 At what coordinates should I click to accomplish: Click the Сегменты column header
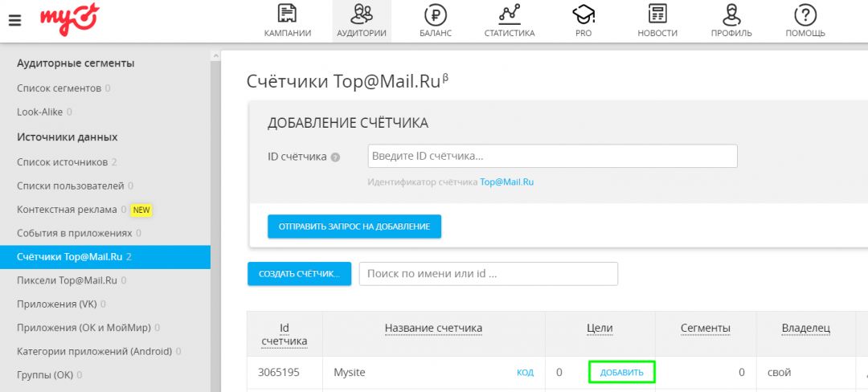click(706, 329)
